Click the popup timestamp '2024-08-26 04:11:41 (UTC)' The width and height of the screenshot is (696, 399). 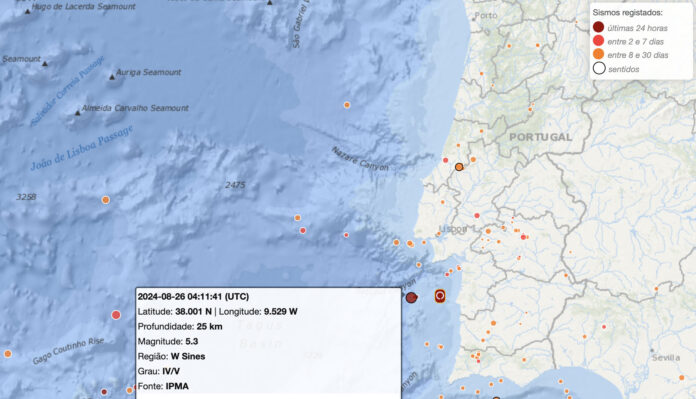pos(193,296)
